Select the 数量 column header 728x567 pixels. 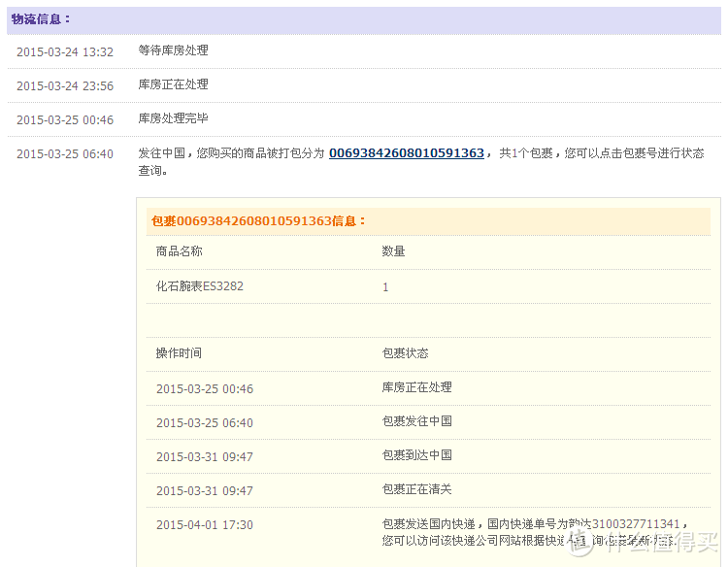coord(393,251)
